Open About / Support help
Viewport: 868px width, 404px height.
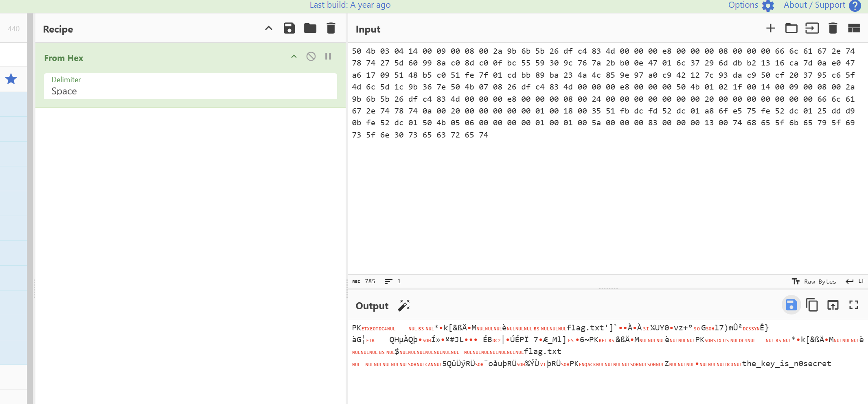coord(822,5)
